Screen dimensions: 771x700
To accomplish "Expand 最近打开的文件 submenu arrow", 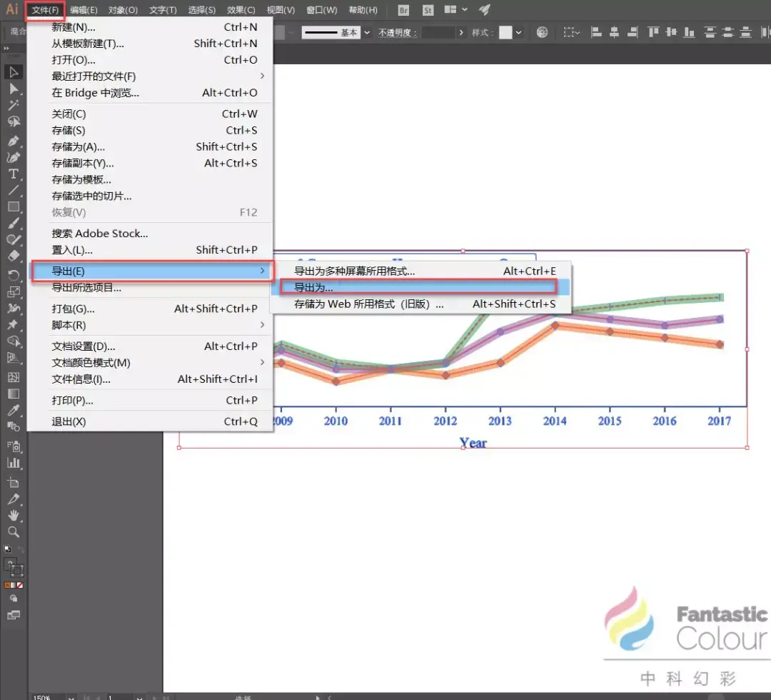I will click(x=262, y=76).
